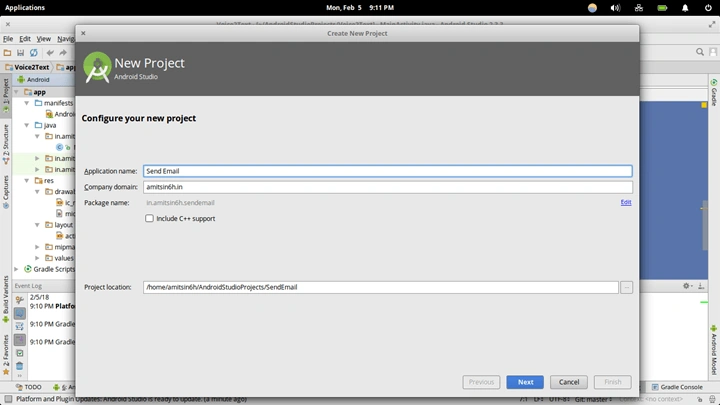The image size is (720, 405).
Task: Collapse the app module node
Action: (x=17, y=92)
